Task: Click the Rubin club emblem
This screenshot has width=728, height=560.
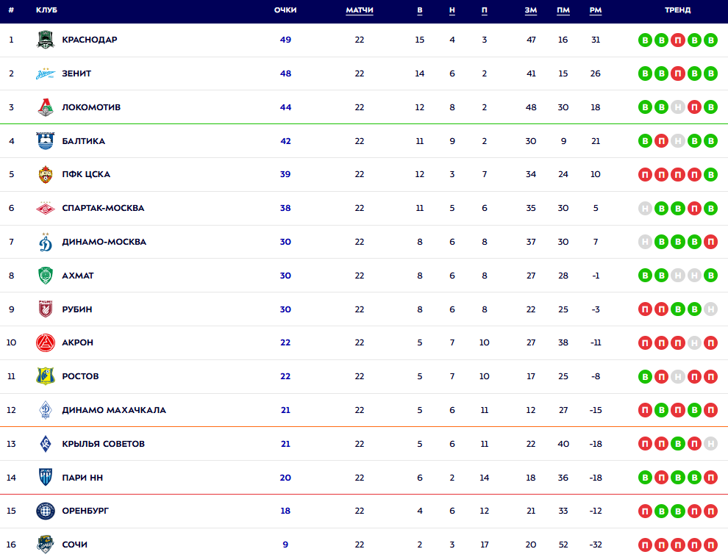Action: click(x=46, y=309)
